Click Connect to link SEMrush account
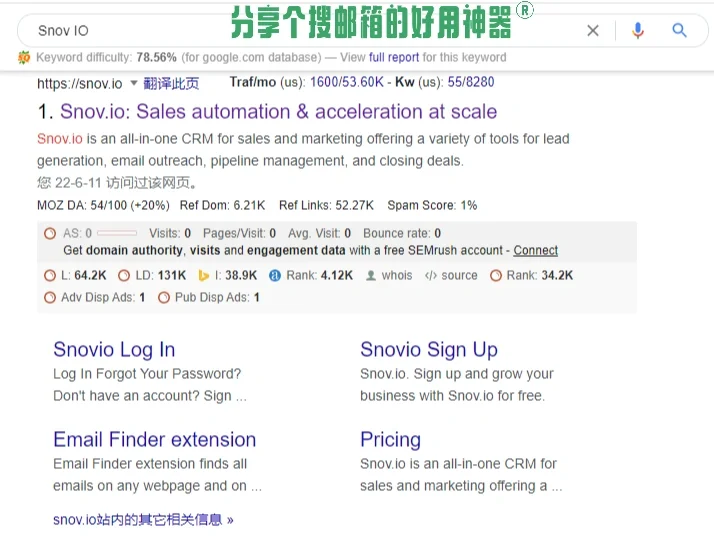This screenshot has height=546, width=714. (536, 250)
